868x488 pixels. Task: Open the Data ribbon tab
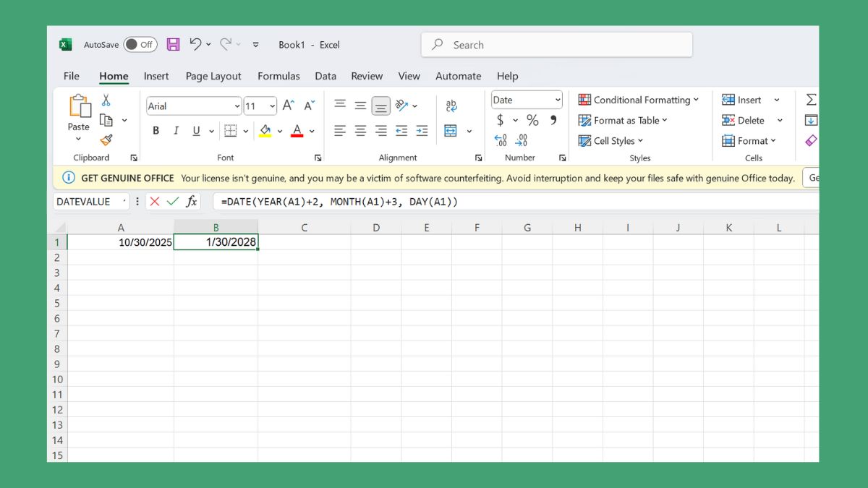(x=325, y=76)
